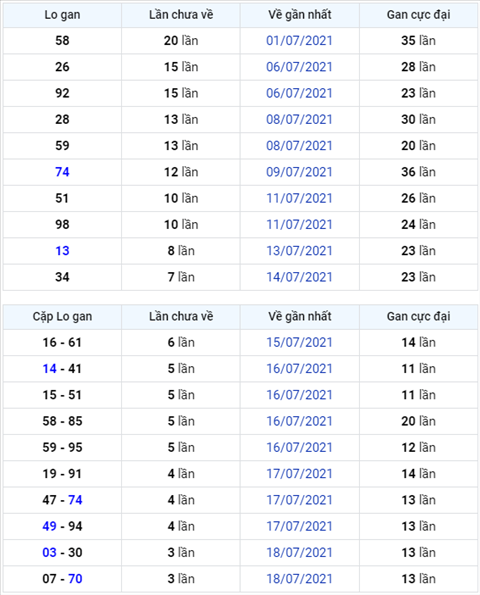Open the 15/07/2021 date link
The height and width of the screenshot is (595, 480).
[299, 342]
